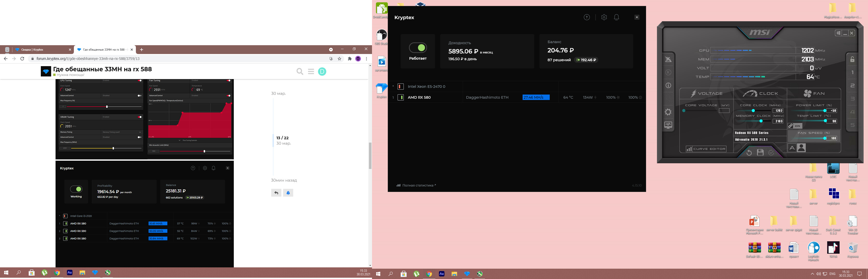Toggle Afterburner profile lock padlock
Screen dimensions: 868x279
(x=852, y=59)
